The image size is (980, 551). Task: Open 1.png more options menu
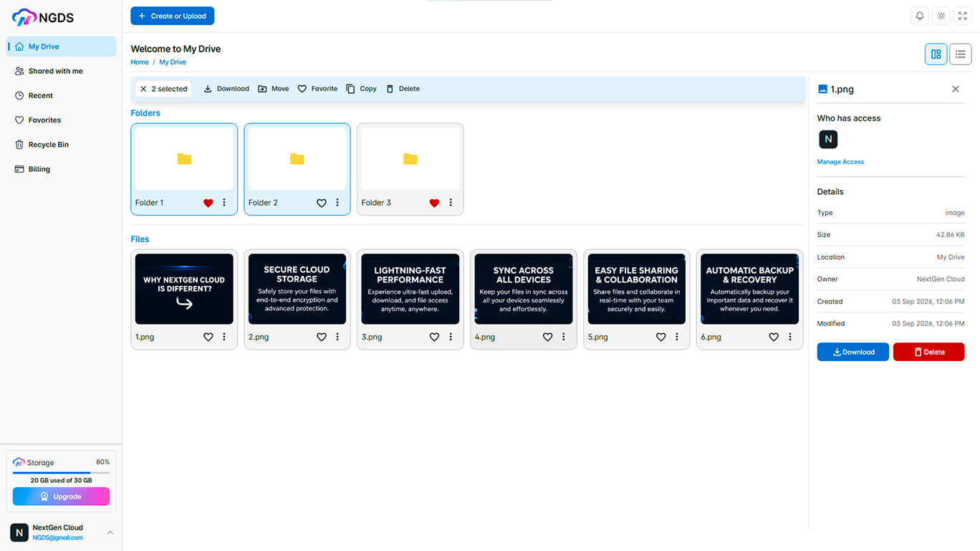pos(224,337)
